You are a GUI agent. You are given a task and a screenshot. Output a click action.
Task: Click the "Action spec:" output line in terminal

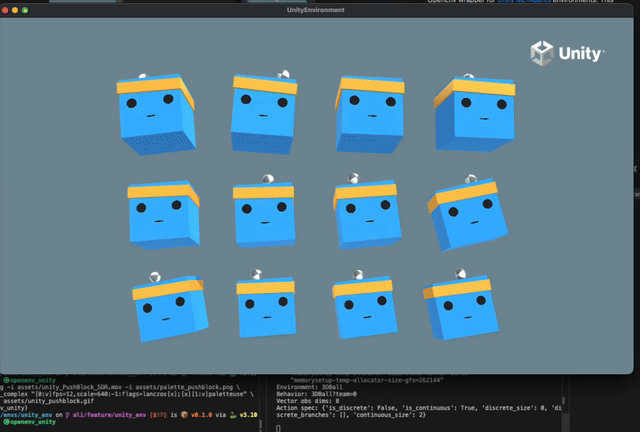coord(419,408)
